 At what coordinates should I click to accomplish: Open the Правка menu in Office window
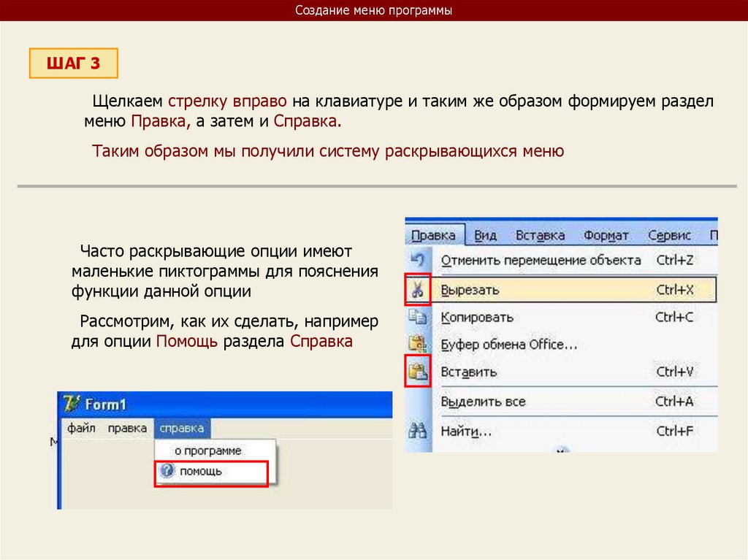click(433, 235)
